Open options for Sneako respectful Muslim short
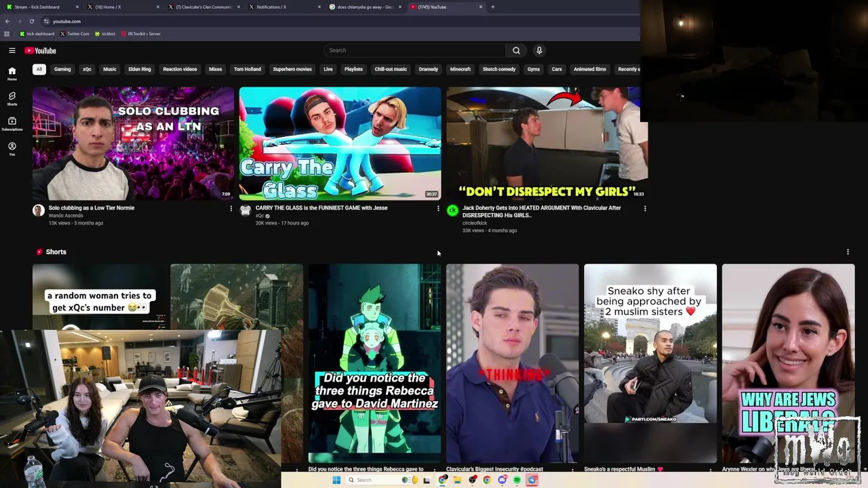The height and width of the screenshot is (488, 868). (x=711, y=470)
